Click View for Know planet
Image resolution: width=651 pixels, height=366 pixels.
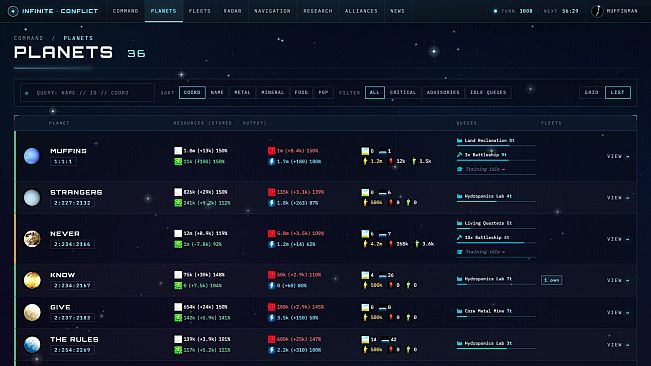pos(618,281)
